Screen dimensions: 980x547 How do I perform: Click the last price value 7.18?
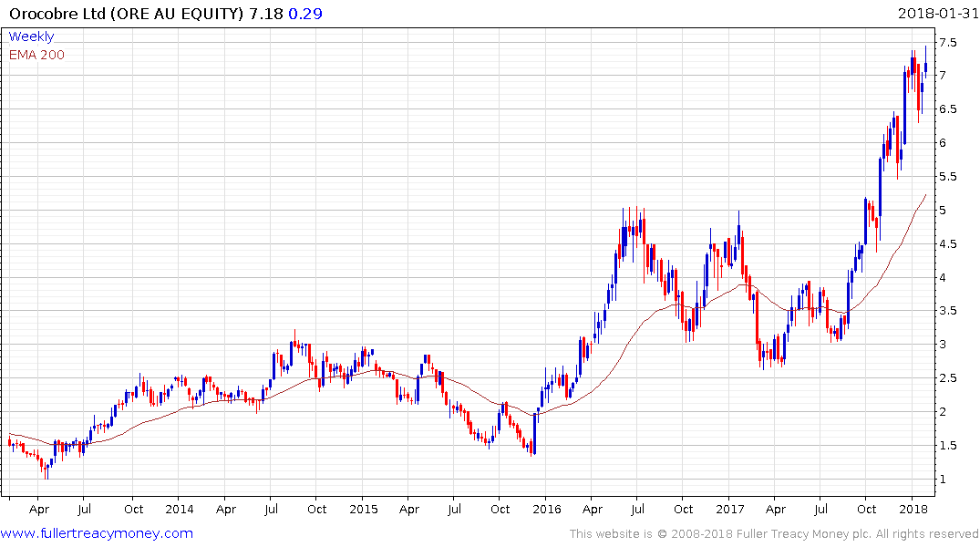266,14
